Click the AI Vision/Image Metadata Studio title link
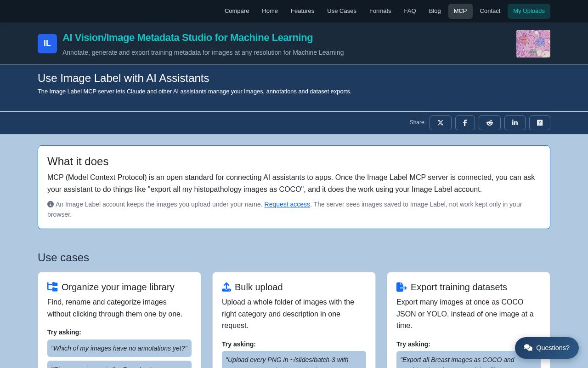The height and width of the screenshot is (368, 588). tap(187, 38)
